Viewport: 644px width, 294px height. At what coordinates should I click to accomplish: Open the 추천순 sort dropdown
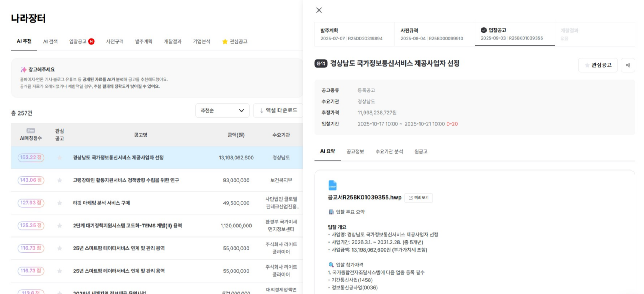(222, 110)
